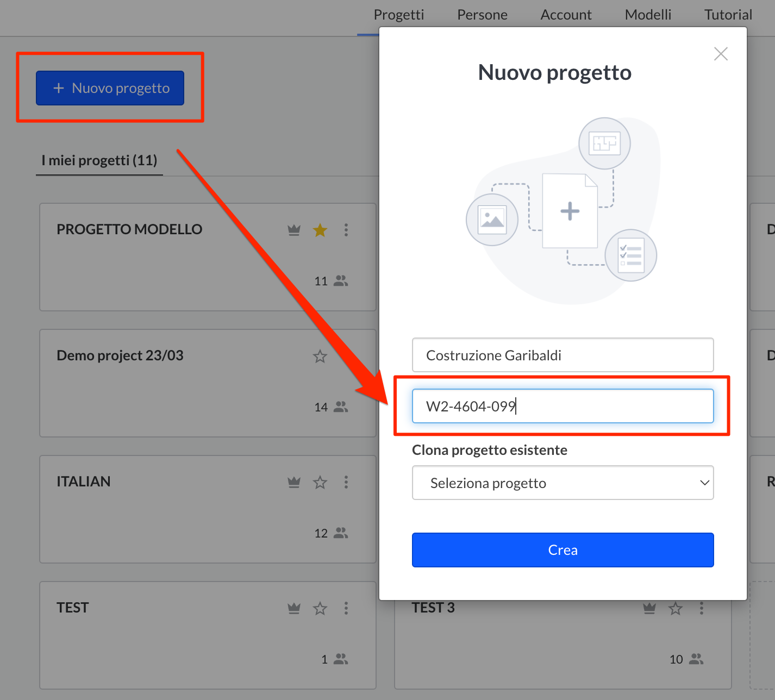This screenshot has width=775, height=700.
Task: Click the crown icon on PROGETTO MODELLO
Action: 294,230
